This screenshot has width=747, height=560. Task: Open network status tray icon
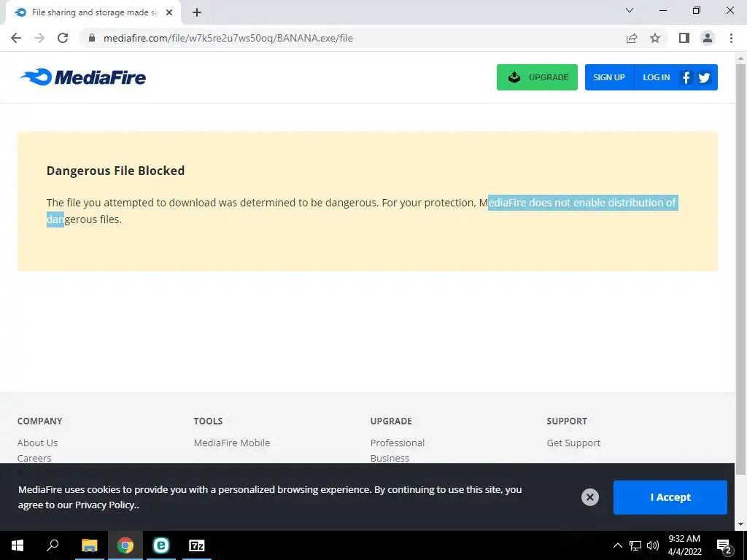(635, 545)
